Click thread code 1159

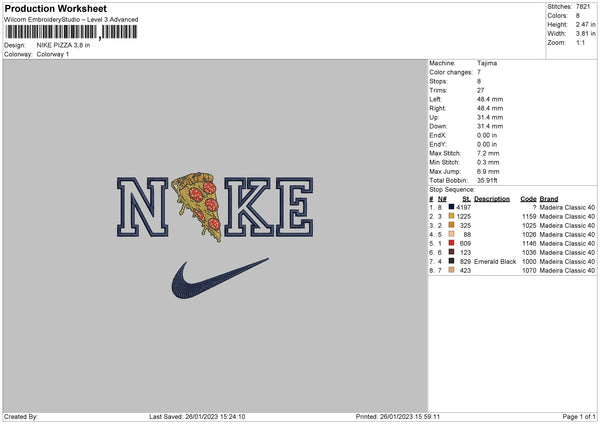click(529, 217)
